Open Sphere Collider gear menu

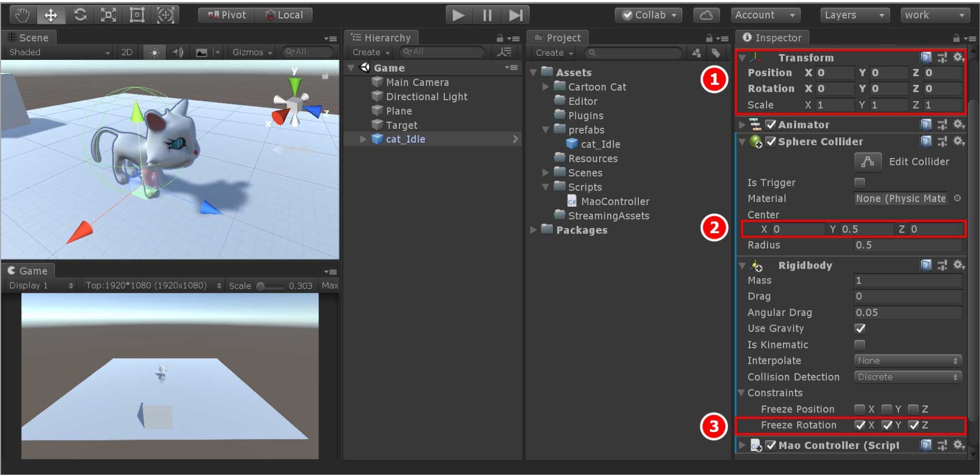(958, 141)
